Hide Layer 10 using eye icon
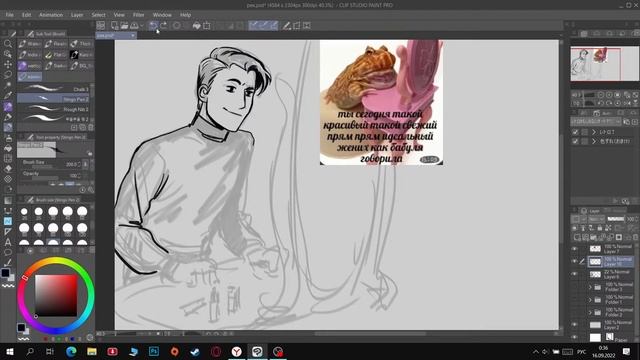640x360 pixels. point(575,262)
